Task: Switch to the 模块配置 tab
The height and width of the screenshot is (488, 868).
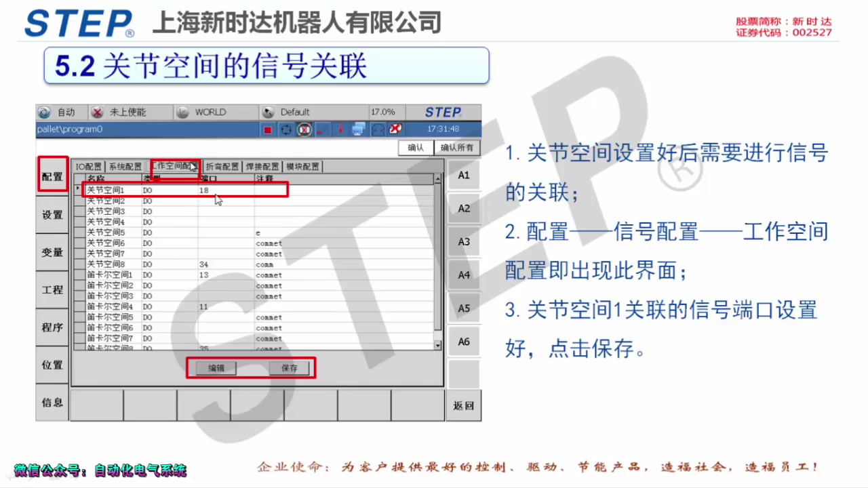Action: (302, 167)
